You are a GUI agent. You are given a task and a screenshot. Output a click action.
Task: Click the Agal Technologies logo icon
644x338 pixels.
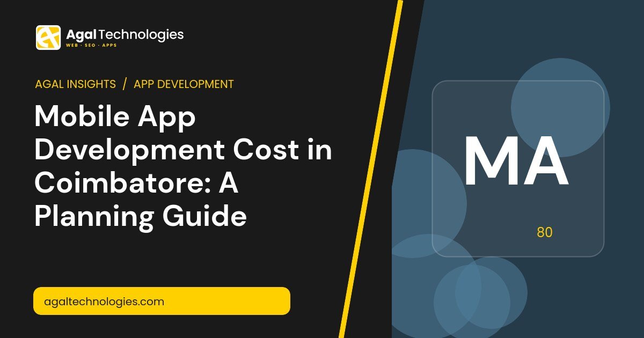pos(48,38)
